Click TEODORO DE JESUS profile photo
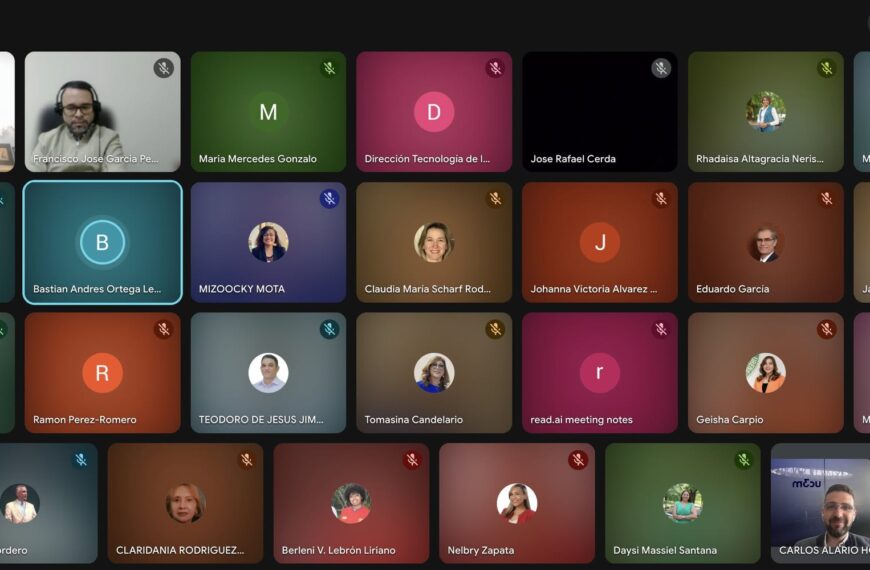This screenshot has width=870, height=570. (269, 373)
